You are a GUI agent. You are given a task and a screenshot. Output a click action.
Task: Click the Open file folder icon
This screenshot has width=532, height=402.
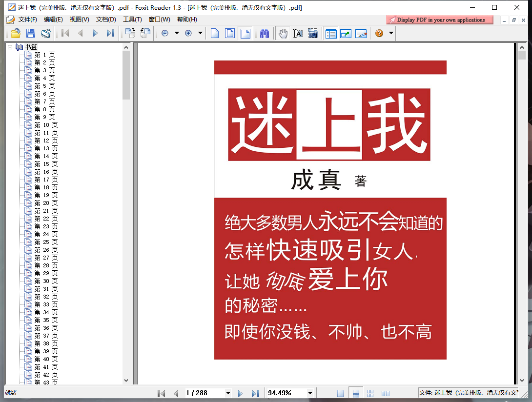click(x=15, y=33)
